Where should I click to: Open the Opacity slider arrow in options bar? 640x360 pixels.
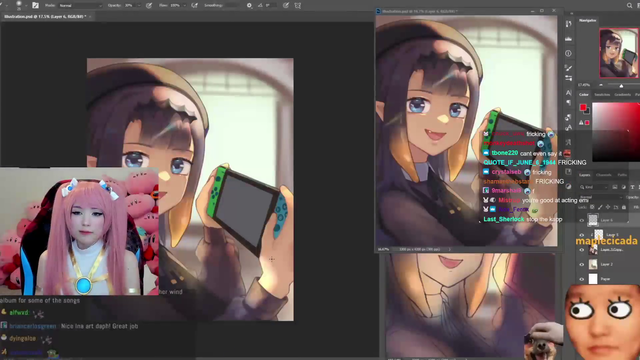pyautogui.click(x=139, y=5)
